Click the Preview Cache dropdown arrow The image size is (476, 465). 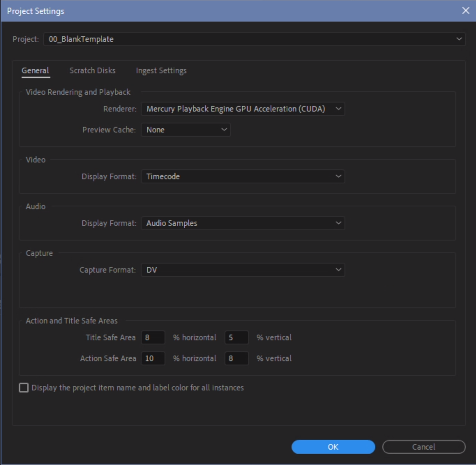click(224, 129)
